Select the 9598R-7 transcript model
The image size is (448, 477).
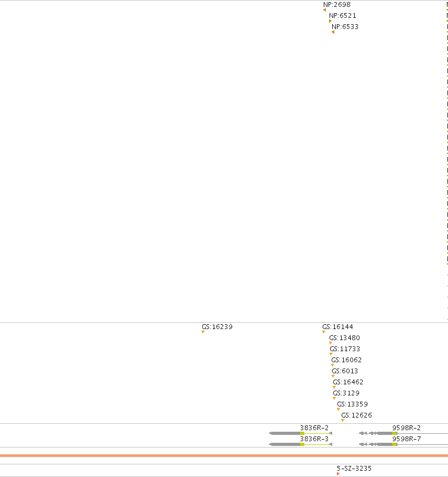[403, 444]
